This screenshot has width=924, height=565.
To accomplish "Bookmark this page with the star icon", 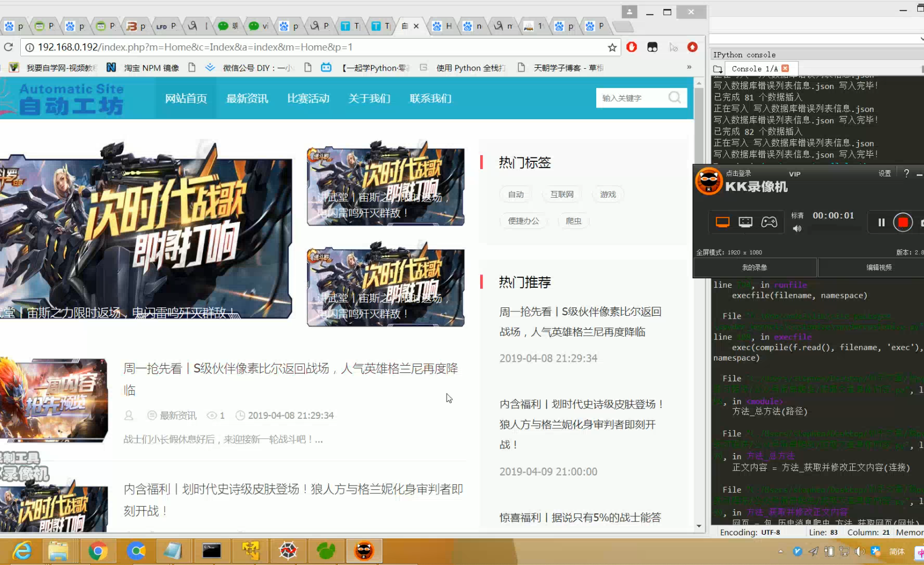I will [x=612, y=48].
